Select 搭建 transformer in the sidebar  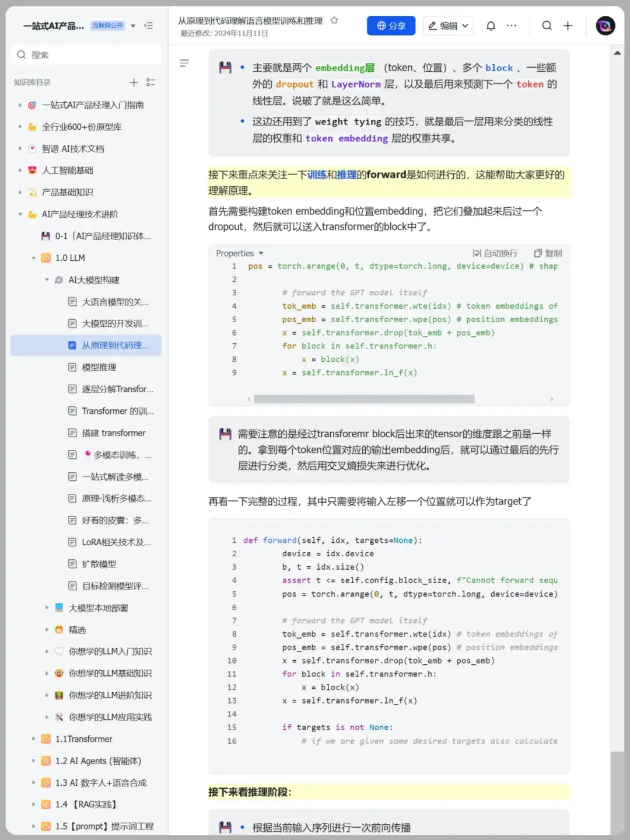pyautogui.click(x=114, y=433)
